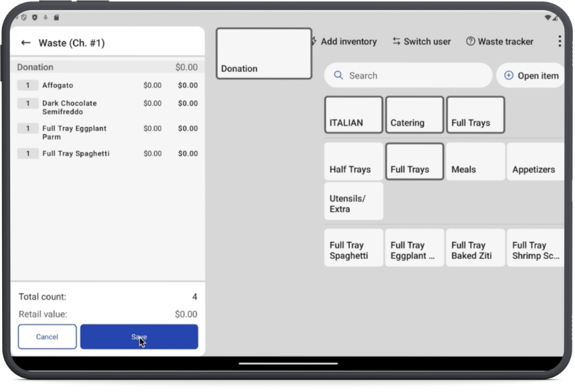Screen dimensions: 575x392
Task: Open Add inventory
Action: pyautogui.click(x=344, y=41)
